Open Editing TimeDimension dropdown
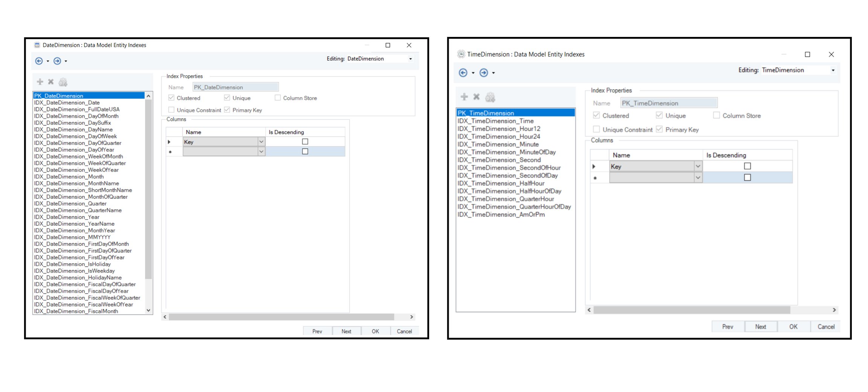868x392 pixels. click(x=833, y=70)
